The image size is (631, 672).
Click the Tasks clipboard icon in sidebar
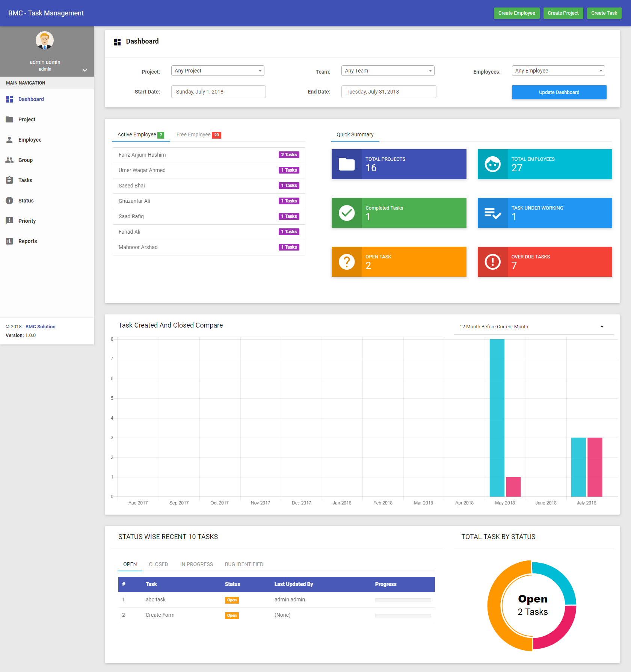click(x=9, y=180)
